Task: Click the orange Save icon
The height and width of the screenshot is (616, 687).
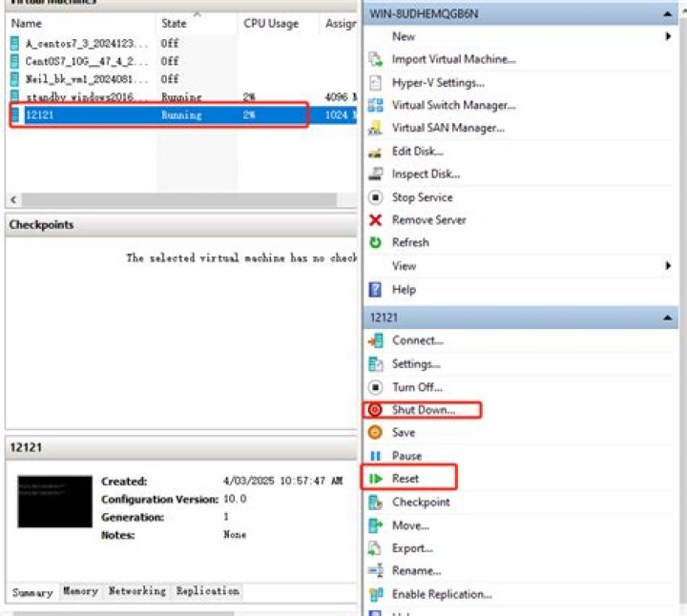Action: tap(375, 433)
